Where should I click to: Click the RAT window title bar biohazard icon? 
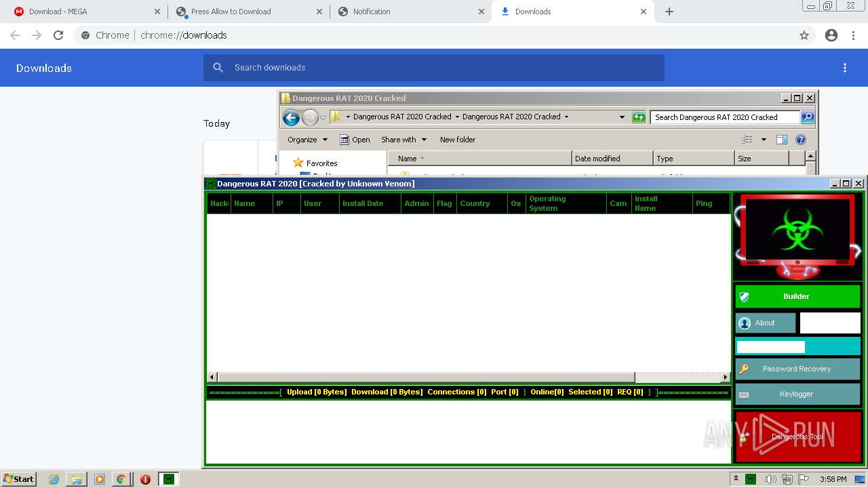point(211,184)
